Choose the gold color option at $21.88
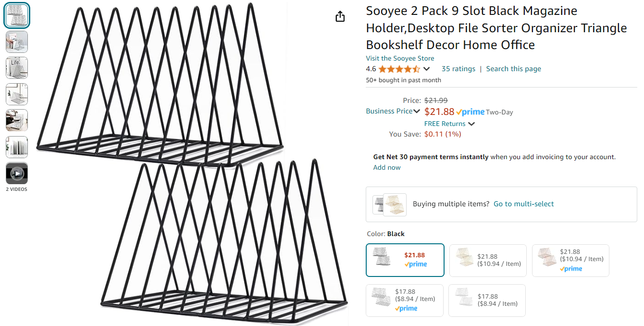Image resolution: width=644 pixels, height=326 pixels. (487, 260)
